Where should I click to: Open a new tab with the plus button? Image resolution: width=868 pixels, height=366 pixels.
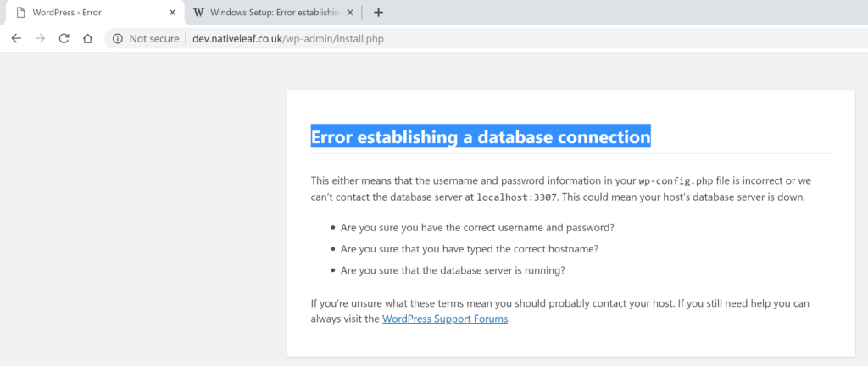pyautogui.click(x=378, y=13)
